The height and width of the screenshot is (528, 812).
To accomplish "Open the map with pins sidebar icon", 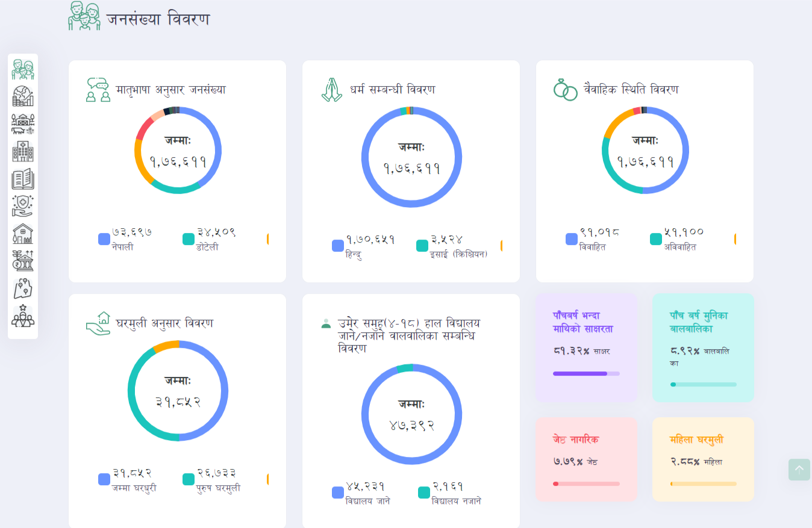I will pyautogui.click(x=23, y=288).
